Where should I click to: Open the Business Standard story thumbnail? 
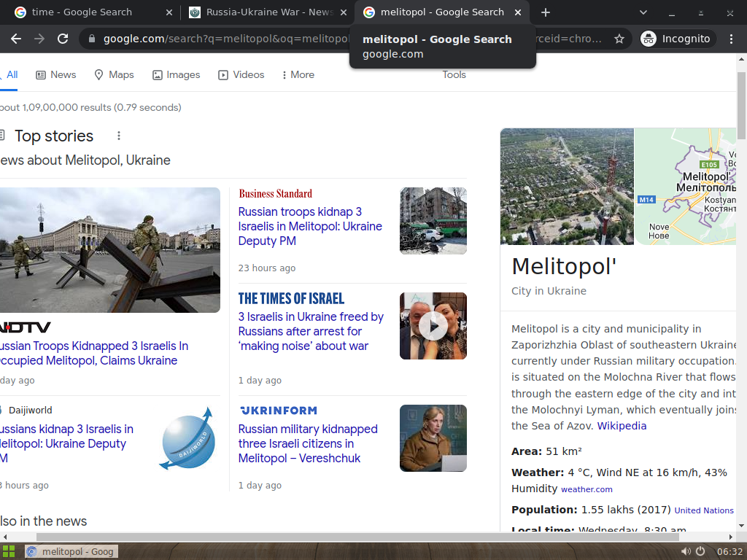433,221
